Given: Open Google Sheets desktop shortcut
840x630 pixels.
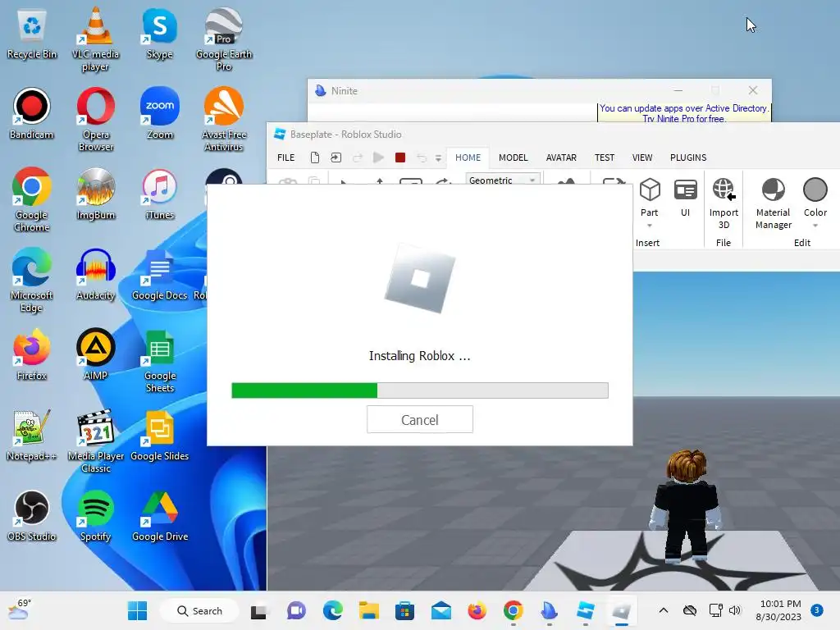Looking at the screenshot, I should pyautogui.click(x=160, y=360).
